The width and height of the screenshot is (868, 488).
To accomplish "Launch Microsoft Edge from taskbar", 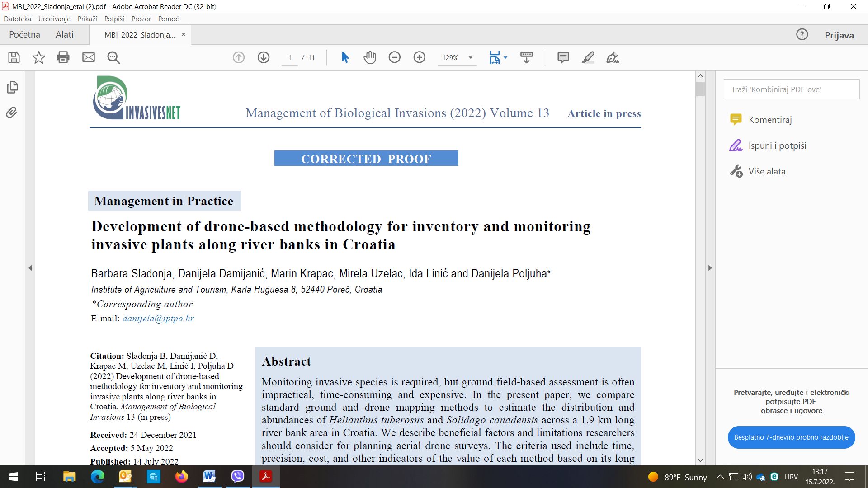I will tap(97, 477).
